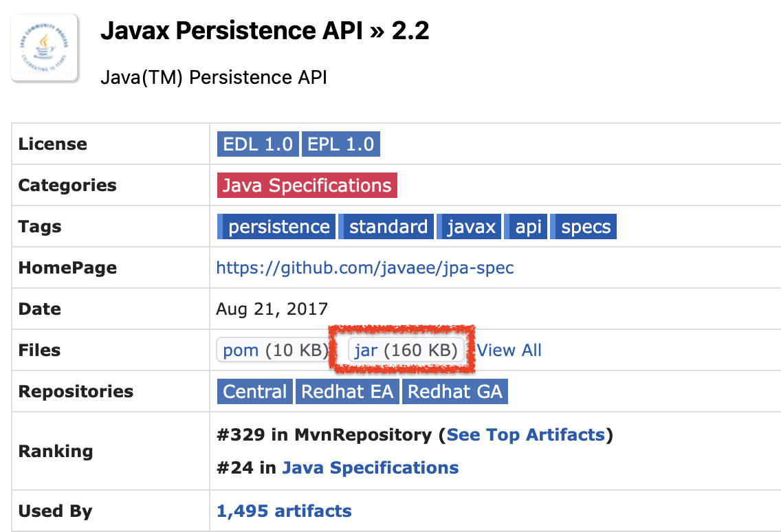
Task: Open the EPL 1.0 license badge
Action: pos(341,144)
